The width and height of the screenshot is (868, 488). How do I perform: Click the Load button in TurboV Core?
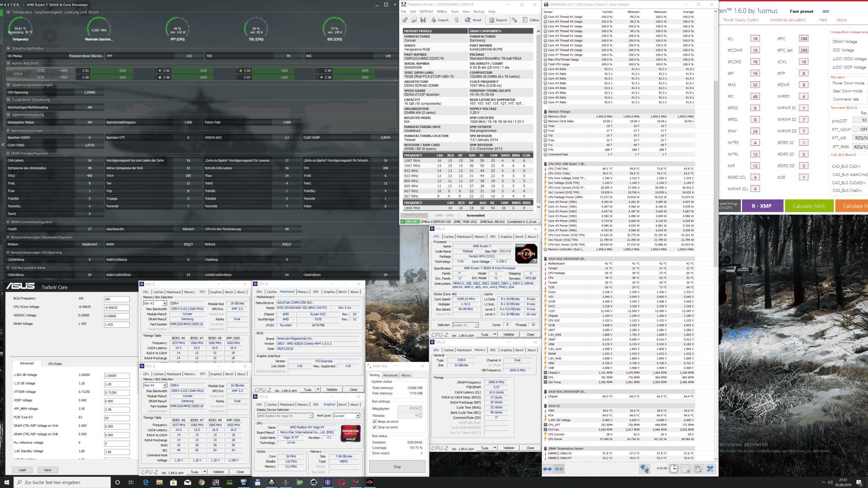tap(22, 470)
